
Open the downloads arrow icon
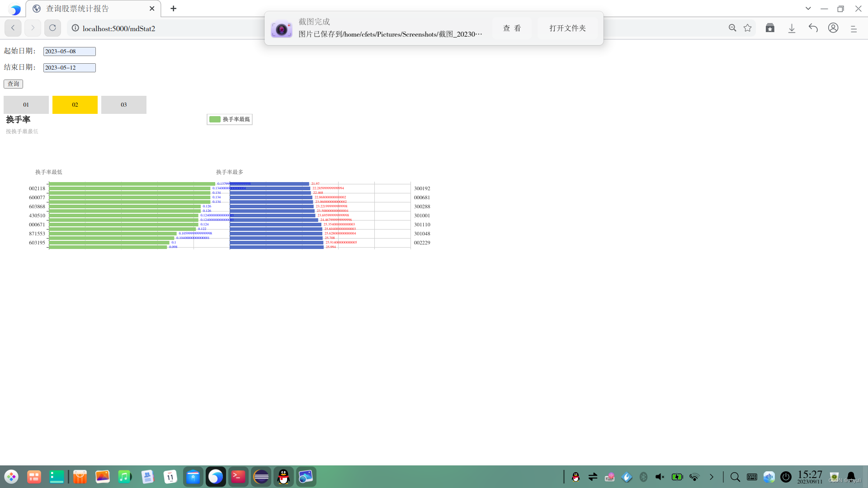(x=792, y=28)
